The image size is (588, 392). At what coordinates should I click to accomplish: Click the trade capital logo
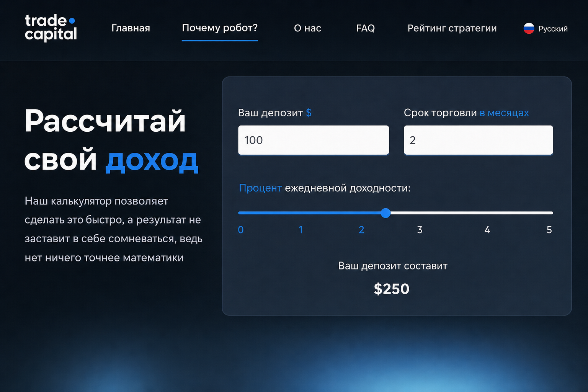51,28
